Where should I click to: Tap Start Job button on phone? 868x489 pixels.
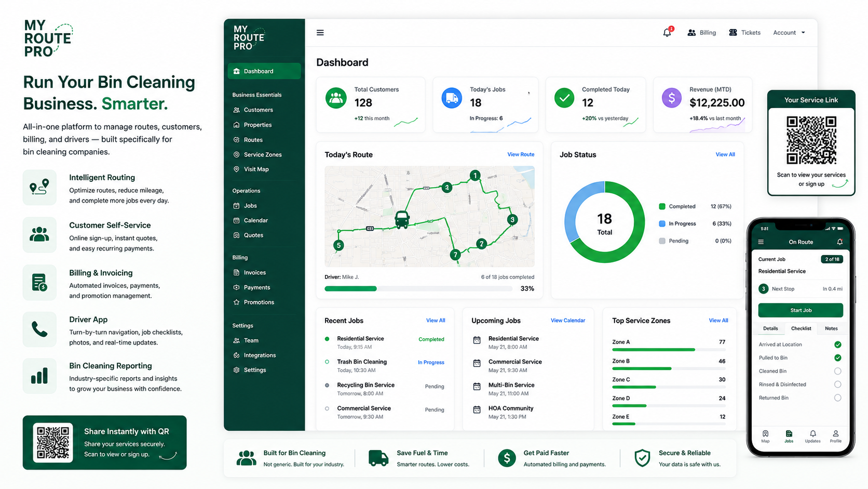pos(801,310)
